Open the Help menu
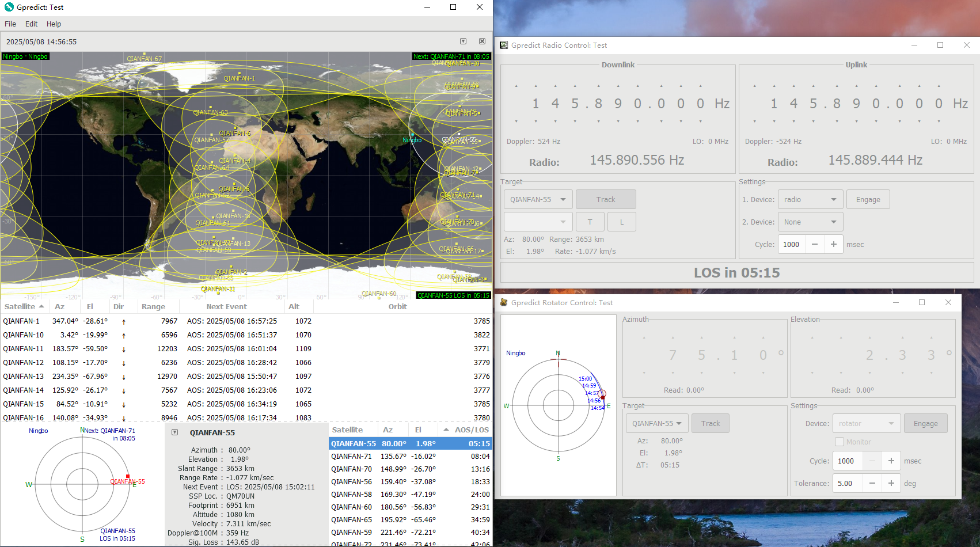The image size is (980, 547). [x=54, y=24]
